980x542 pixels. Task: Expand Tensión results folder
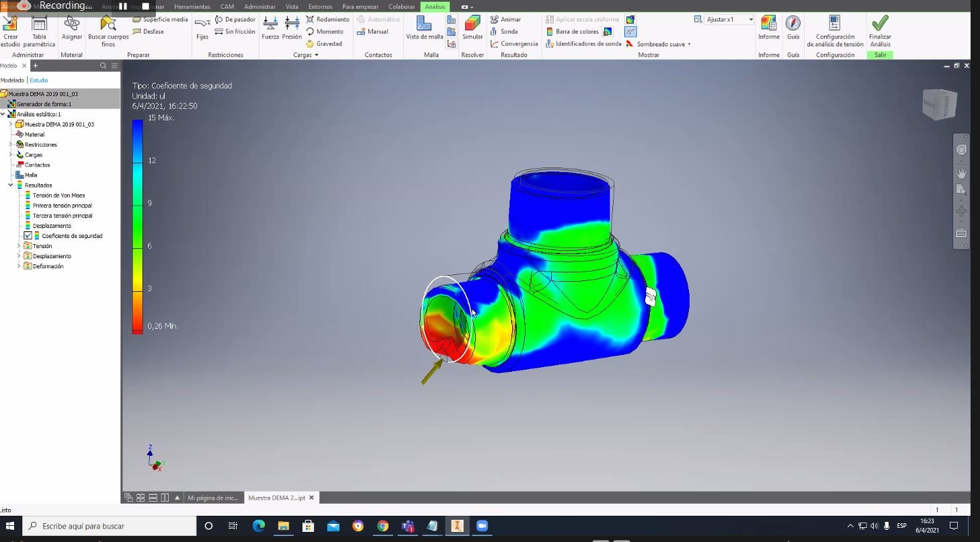[19, 246]
